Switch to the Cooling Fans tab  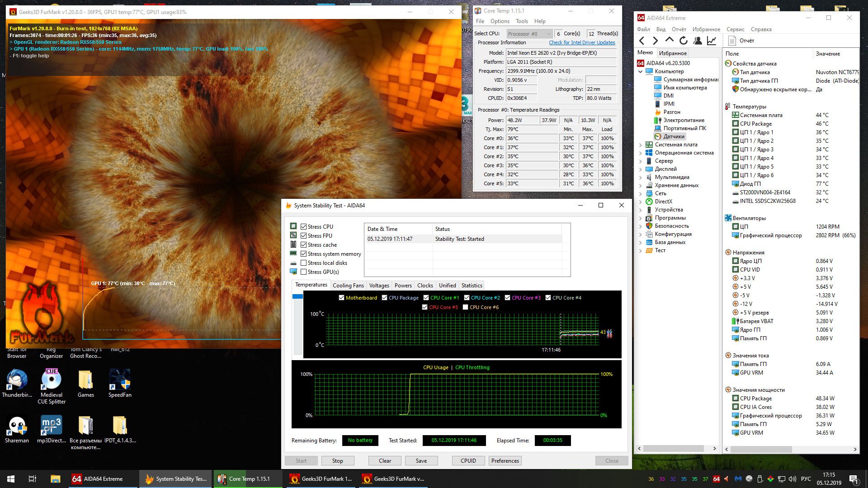348,286
